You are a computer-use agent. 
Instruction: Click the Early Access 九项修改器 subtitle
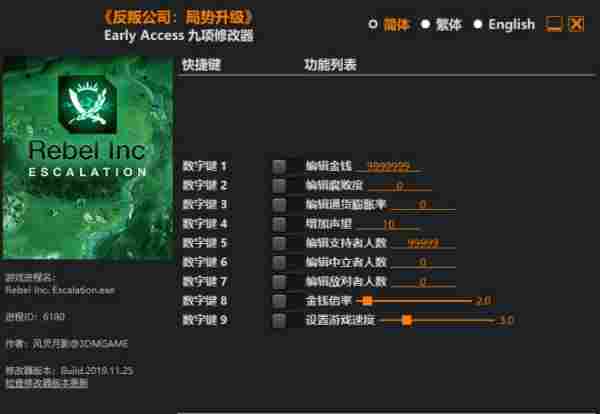[x=179, y=36]
